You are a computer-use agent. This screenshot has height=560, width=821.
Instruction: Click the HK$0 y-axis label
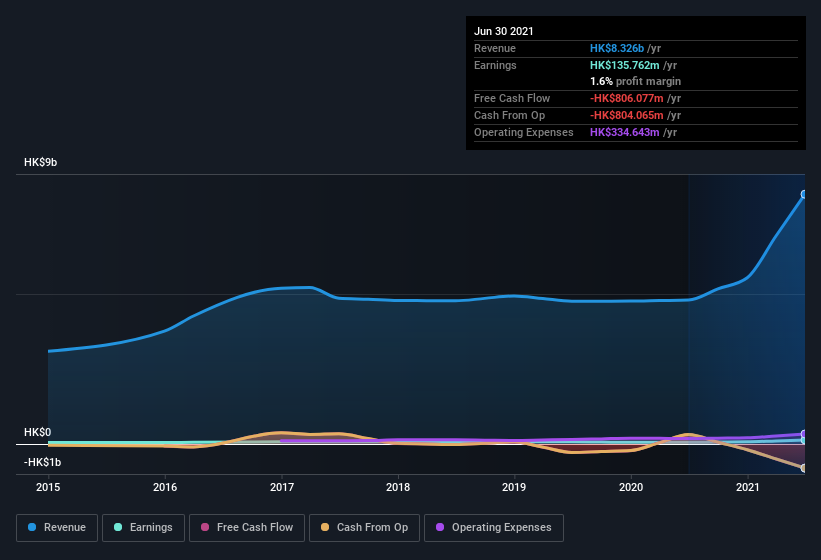[38, 432]
